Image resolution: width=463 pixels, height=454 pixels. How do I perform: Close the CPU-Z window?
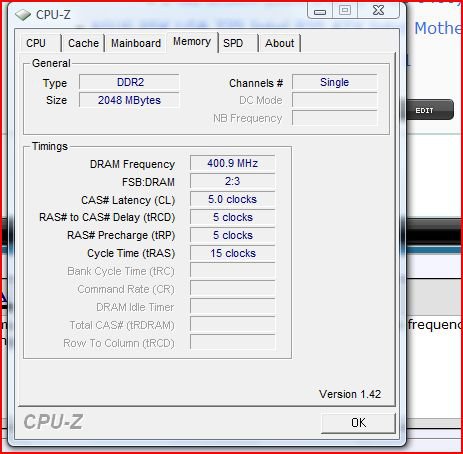378,10
